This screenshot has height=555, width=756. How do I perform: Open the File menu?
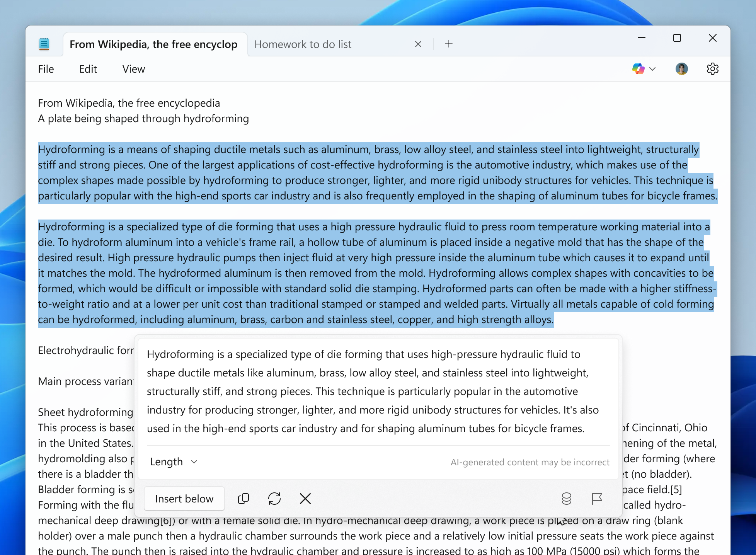point(46,69)
